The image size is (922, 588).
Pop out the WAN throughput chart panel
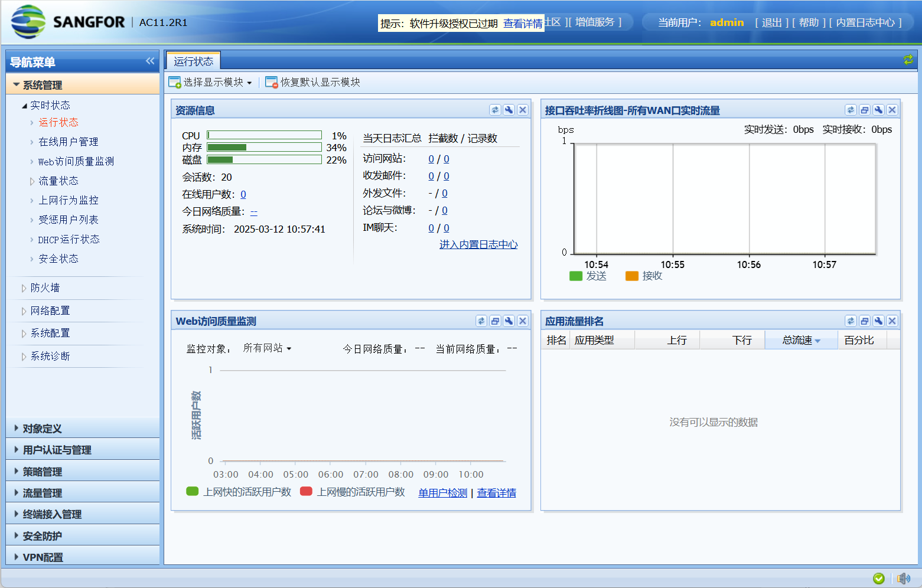tap(865, 110)
